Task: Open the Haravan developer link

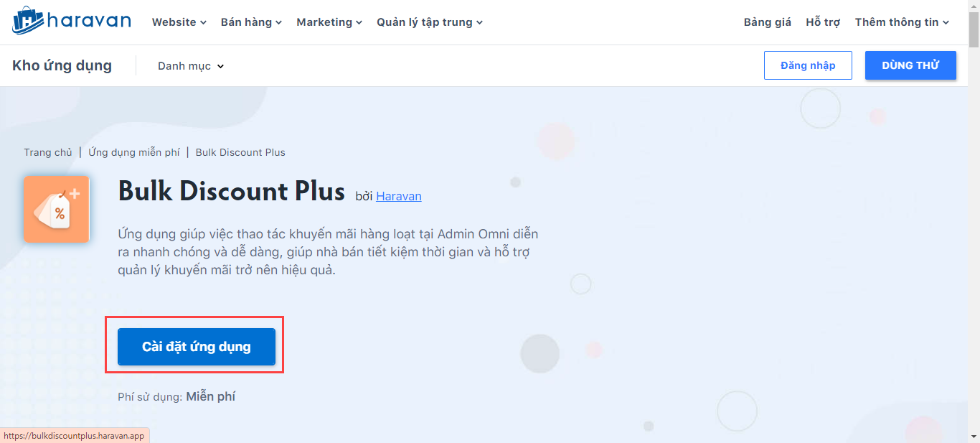Action: (x=399, y=196)
